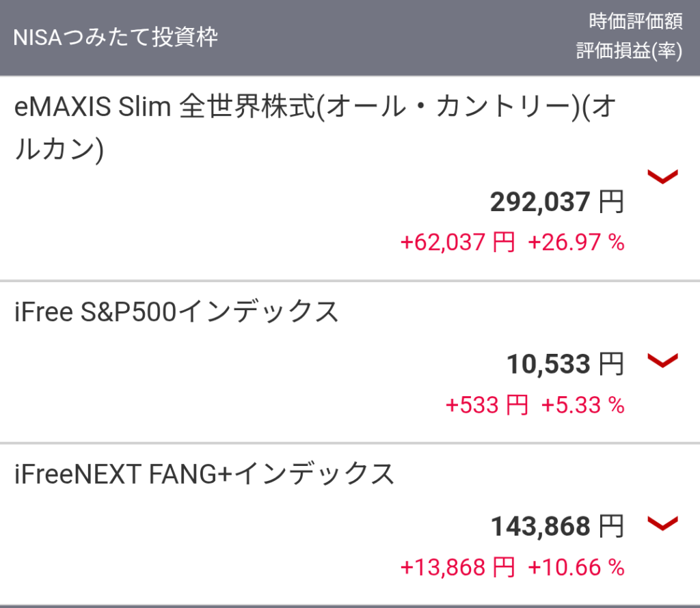700x608 pixels.
Task: Click the 評価損益(率) column header
Action: (x=629, y=53)
